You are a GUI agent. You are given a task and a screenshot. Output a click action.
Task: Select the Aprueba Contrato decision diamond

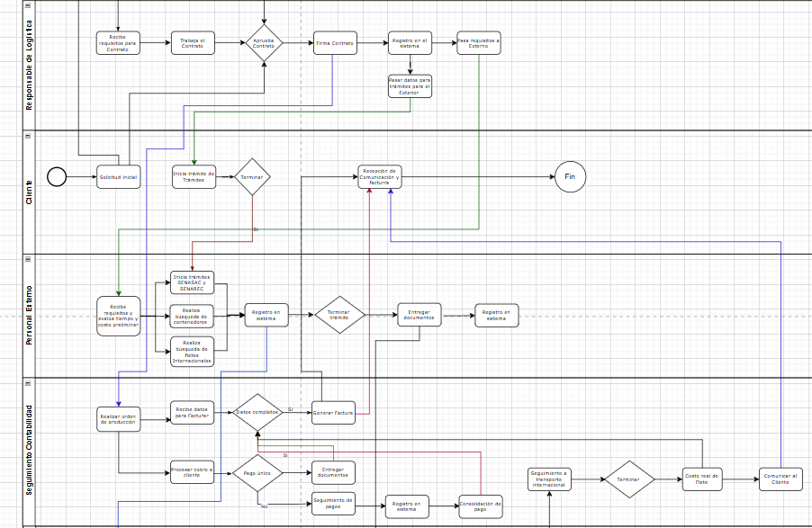(264, 42)
